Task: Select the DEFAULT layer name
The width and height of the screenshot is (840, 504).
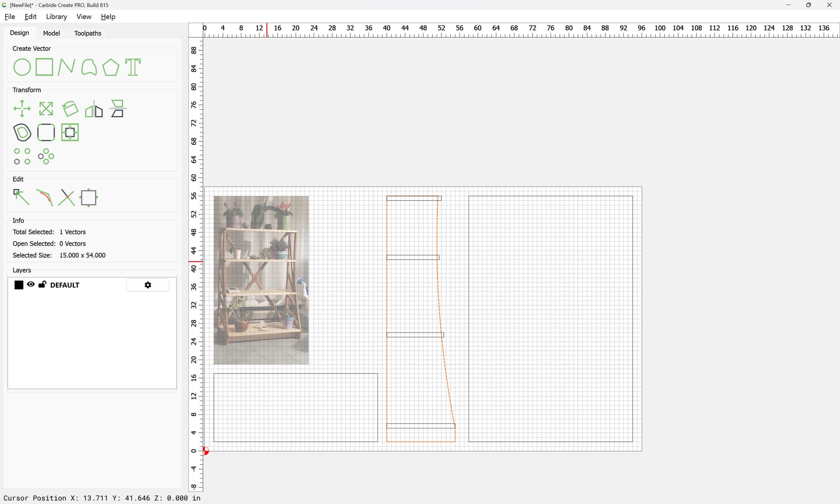Action: [x=65, y=285]
